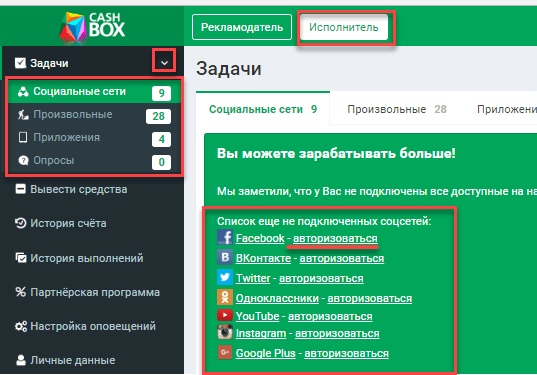Click the Google Plus icon

pyautogui.click(x=225, y=352)
